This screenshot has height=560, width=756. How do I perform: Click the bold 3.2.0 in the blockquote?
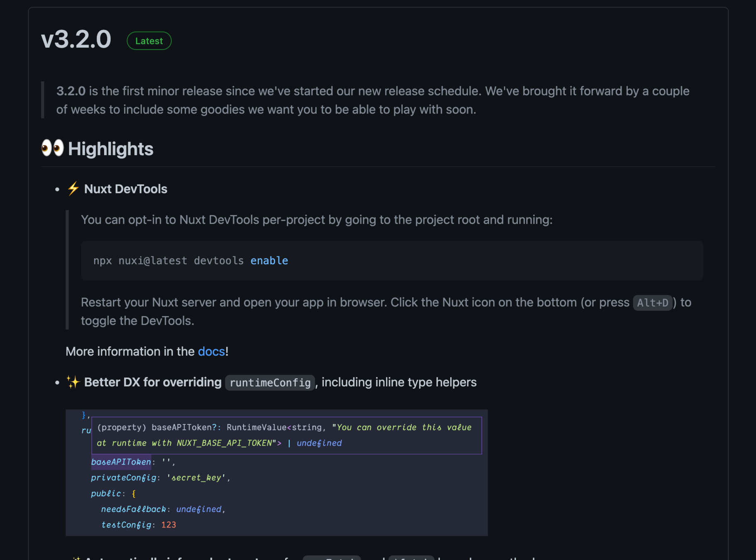[71, 91]
